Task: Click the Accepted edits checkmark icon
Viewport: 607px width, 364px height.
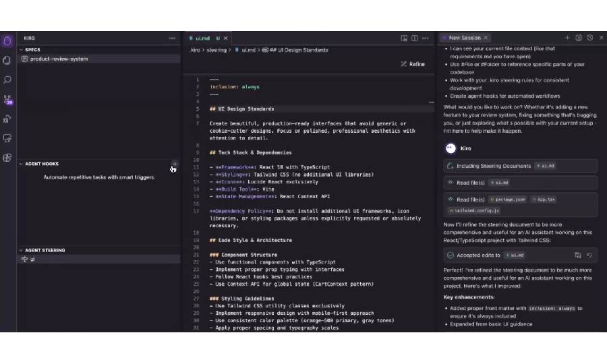Action: pyautogui.click(x=451, y=255)
